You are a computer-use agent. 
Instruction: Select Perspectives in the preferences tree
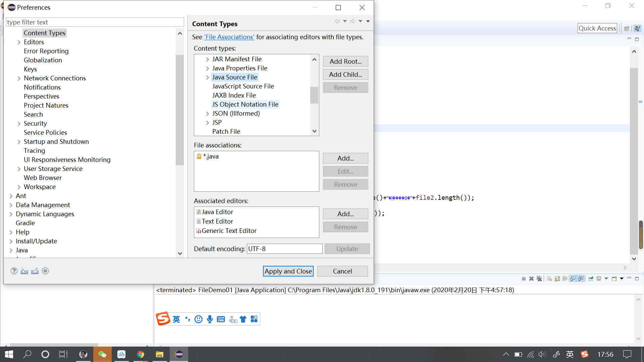tap(41, 96)
